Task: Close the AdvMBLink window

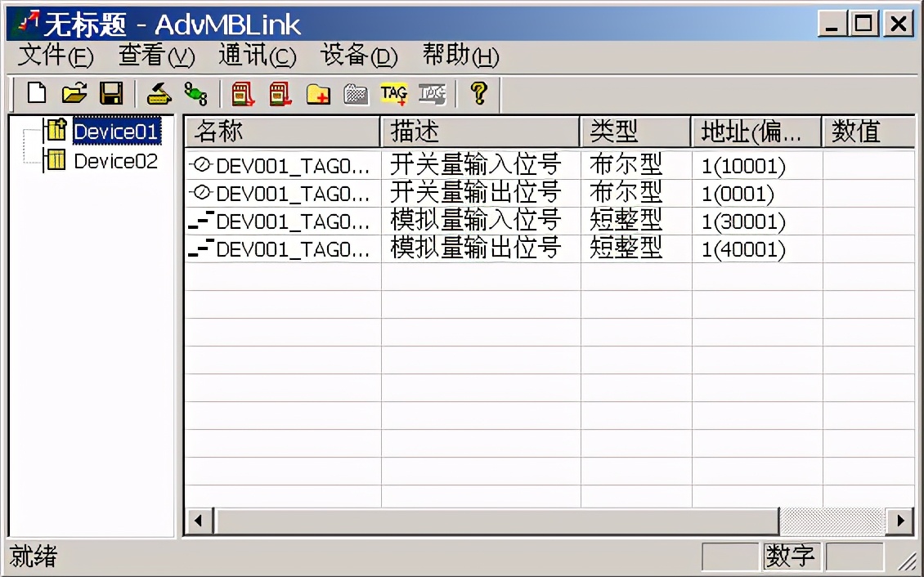Action: pos(899,24)
